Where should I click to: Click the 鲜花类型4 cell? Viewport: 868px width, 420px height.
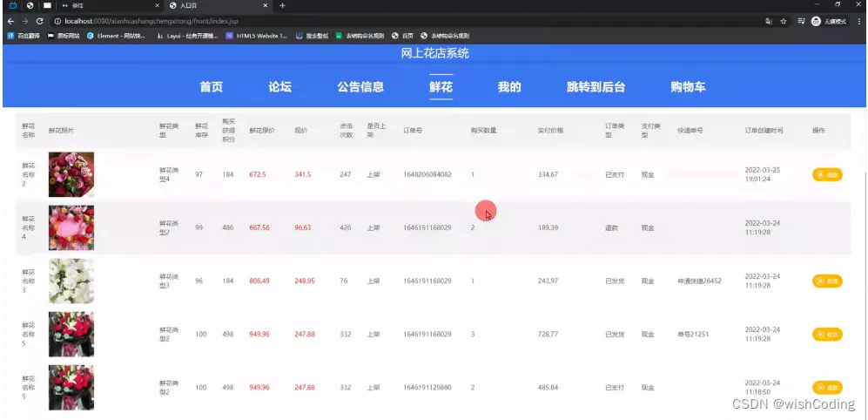point(168,174)
